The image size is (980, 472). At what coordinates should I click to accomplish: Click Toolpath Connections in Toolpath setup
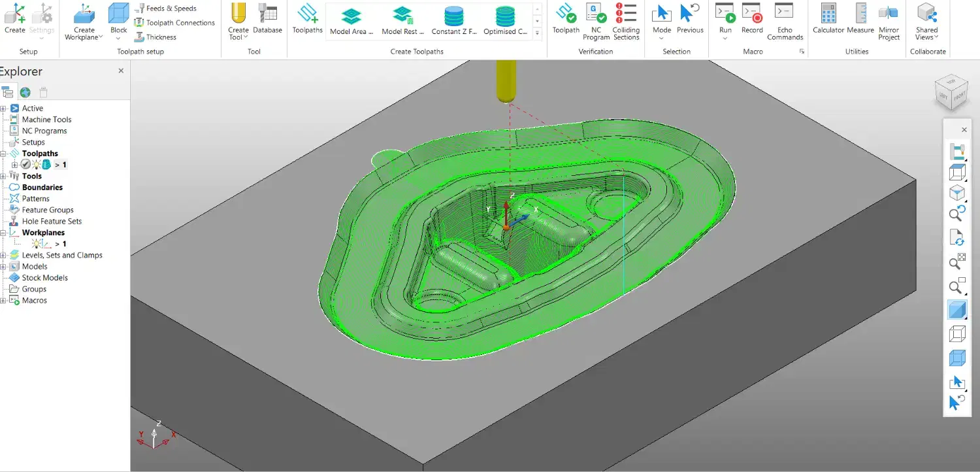point(174,23)
